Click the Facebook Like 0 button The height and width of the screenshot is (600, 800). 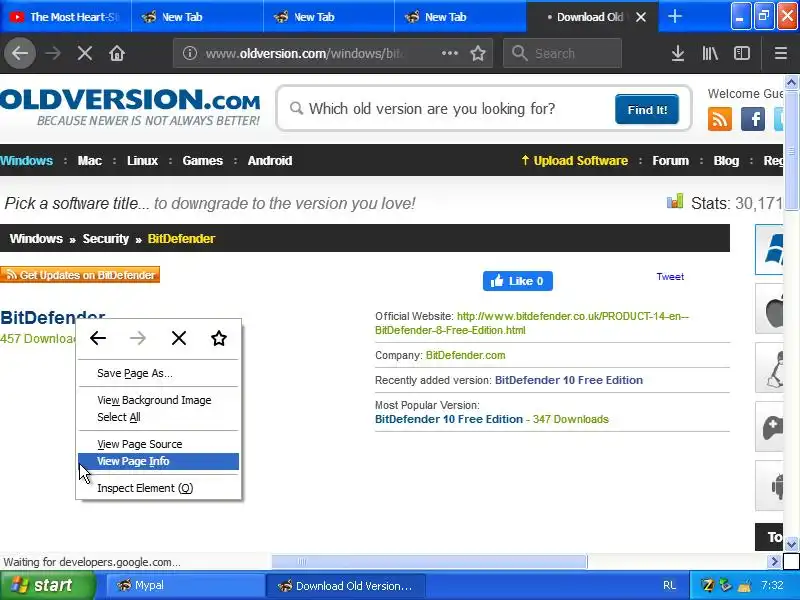pos(517,281)
